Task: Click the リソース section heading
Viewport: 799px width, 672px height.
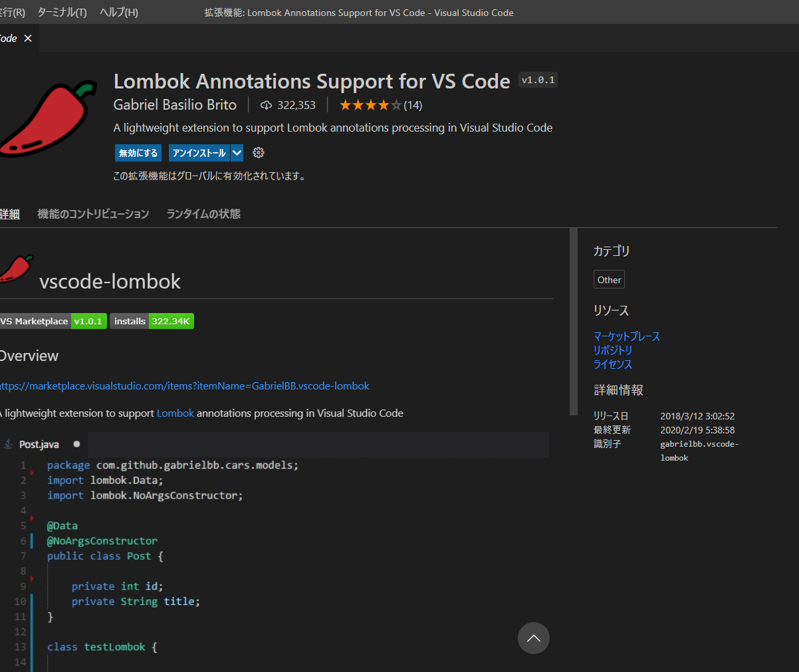Action: pyautogui.click(x=611, y=310)
